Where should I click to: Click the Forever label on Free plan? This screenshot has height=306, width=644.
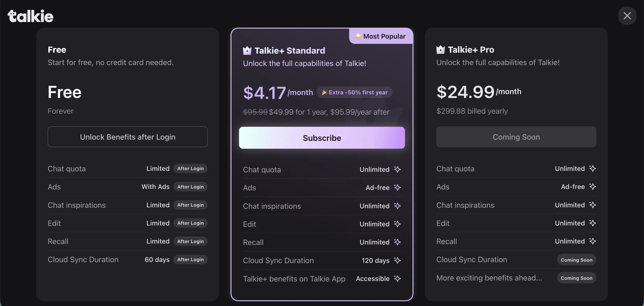point(60,111)
